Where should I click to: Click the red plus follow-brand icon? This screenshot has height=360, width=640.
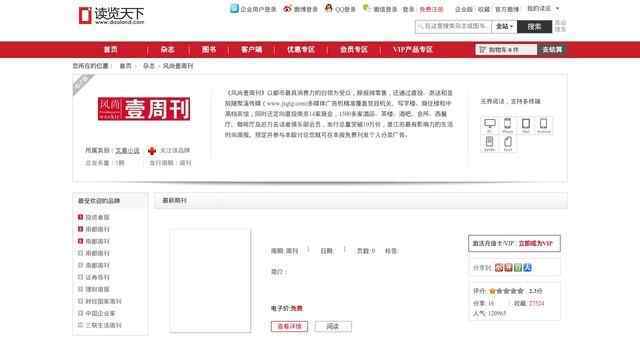click(152, 151)
